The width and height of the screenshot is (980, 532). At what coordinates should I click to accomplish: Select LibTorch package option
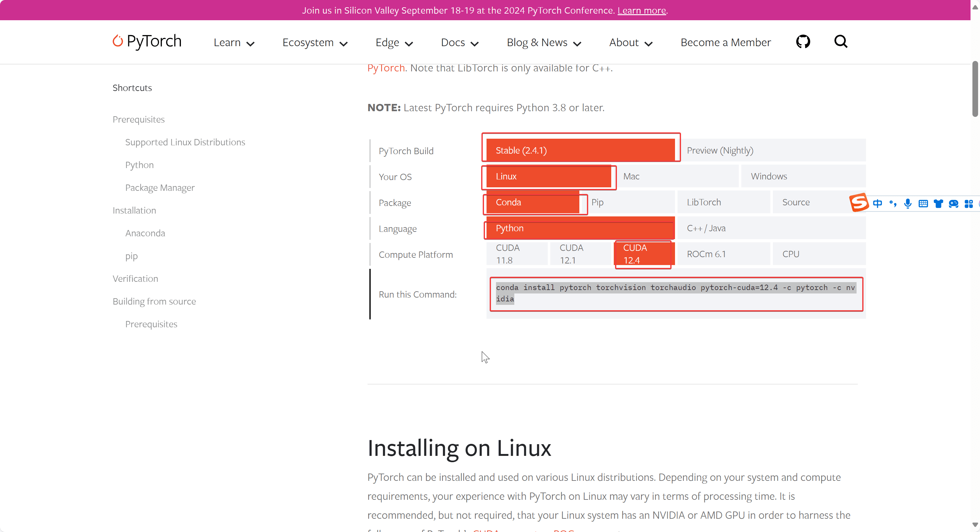(724, 202)
